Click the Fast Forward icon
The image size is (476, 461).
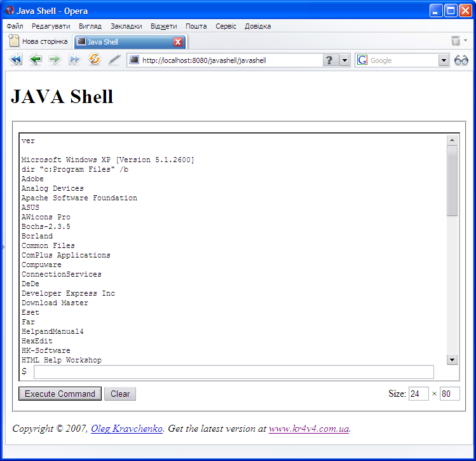(75, 60)
